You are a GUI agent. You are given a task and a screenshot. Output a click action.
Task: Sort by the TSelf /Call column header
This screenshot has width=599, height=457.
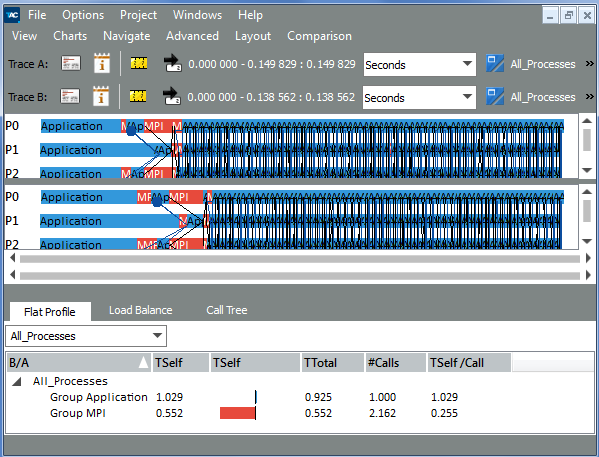(469, 362)
